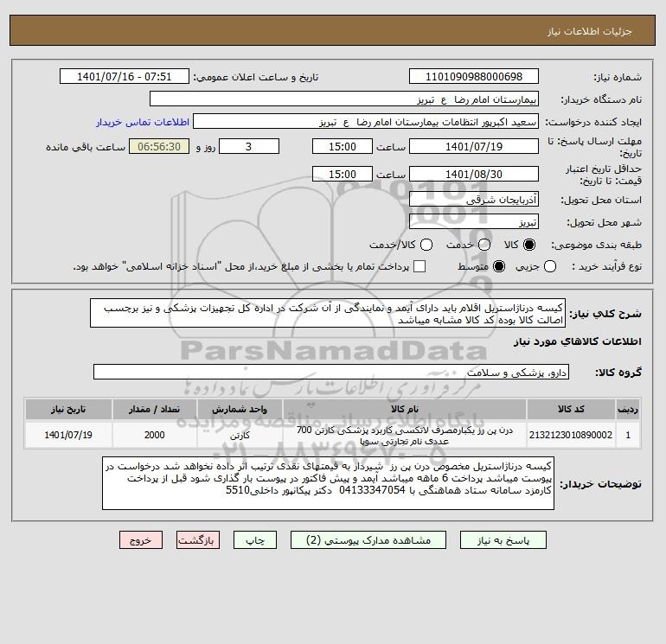This screenshot has width=666, height=644.
Task: Click the delivery province field آذربایجان شرقی
Action: pyautogui.click(x=474, y=199)
